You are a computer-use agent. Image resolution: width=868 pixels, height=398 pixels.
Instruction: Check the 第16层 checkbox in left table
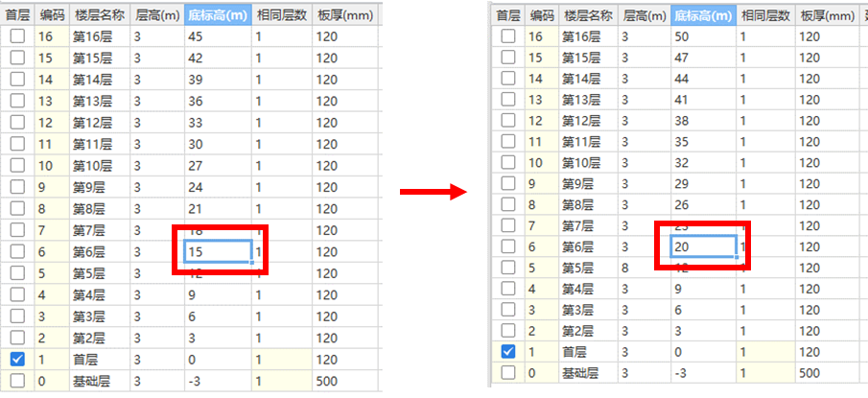pos(17,36)
